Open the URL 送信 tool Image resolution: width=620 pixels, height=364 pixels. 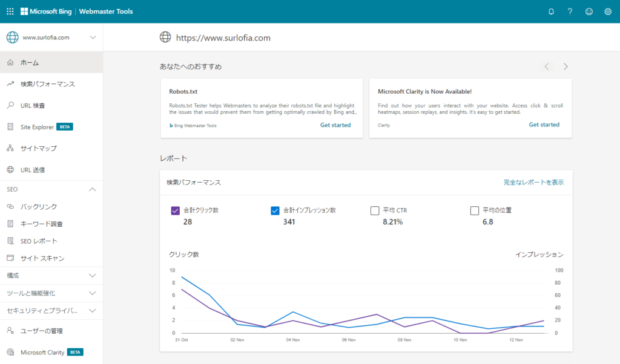(x=35, y=168)
